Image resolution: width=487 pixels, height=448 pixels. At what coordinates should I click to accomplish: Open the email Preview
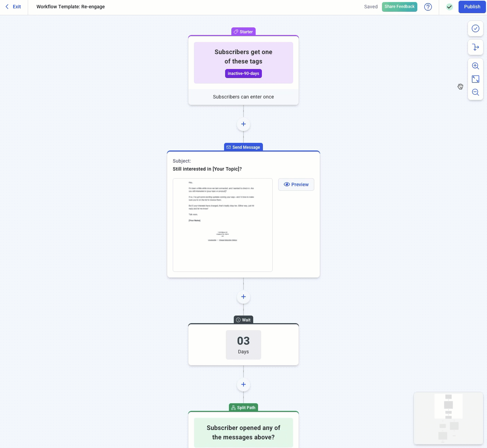[x=296, y=184]
